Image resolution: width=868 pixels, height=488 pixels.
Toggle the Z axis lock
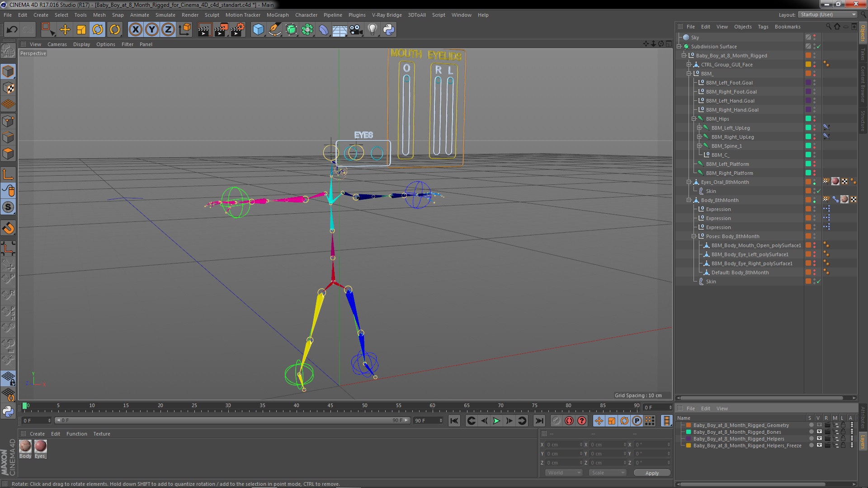point(168,30)
